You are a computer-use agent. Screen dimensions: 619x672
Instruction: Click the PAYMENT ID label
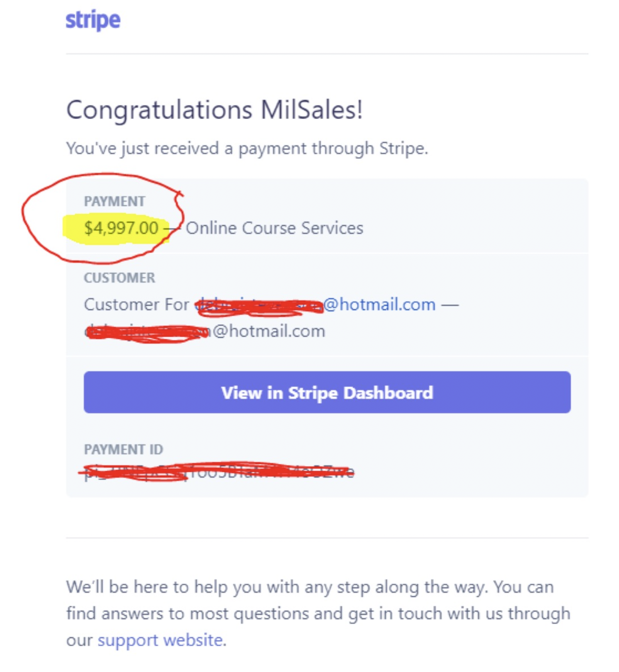pos(123,449)
